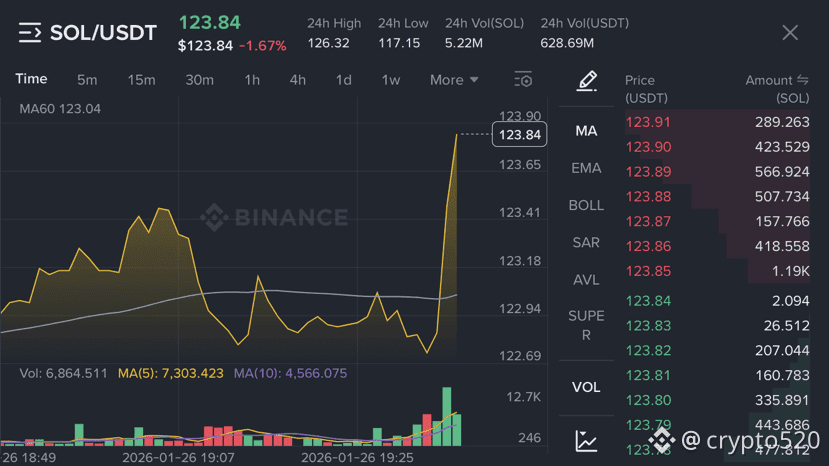
Task: Switch to the 1w timeframe
Action: [x=391, y=80]
